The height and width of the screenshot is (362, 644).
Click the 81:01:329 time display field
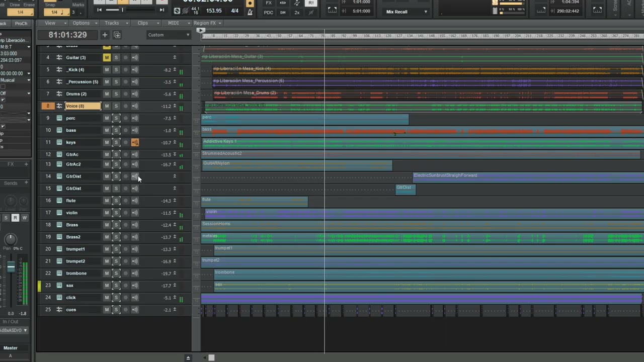(x=68, y=35)
